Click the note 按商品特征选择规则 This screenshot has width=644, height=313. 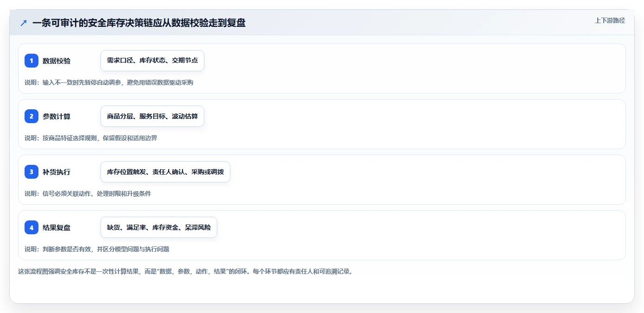coord(69,138)
